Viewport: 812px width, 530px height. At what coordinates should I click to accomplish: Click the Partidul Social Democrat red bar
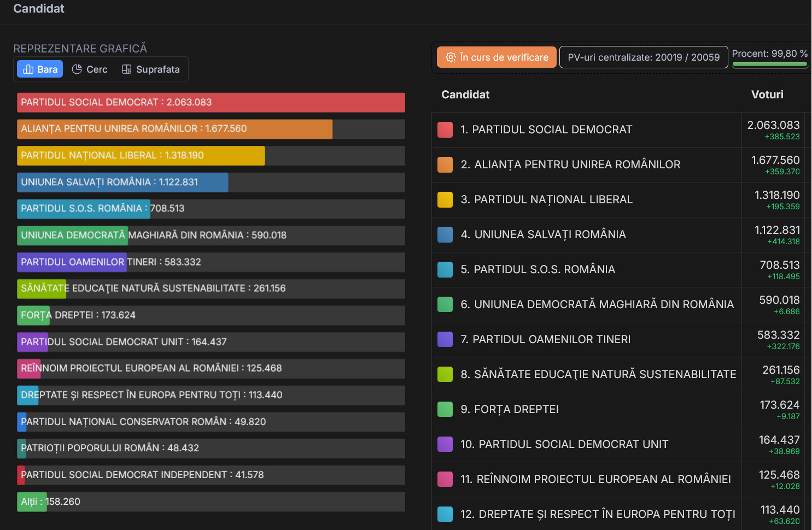click(211, 102)
